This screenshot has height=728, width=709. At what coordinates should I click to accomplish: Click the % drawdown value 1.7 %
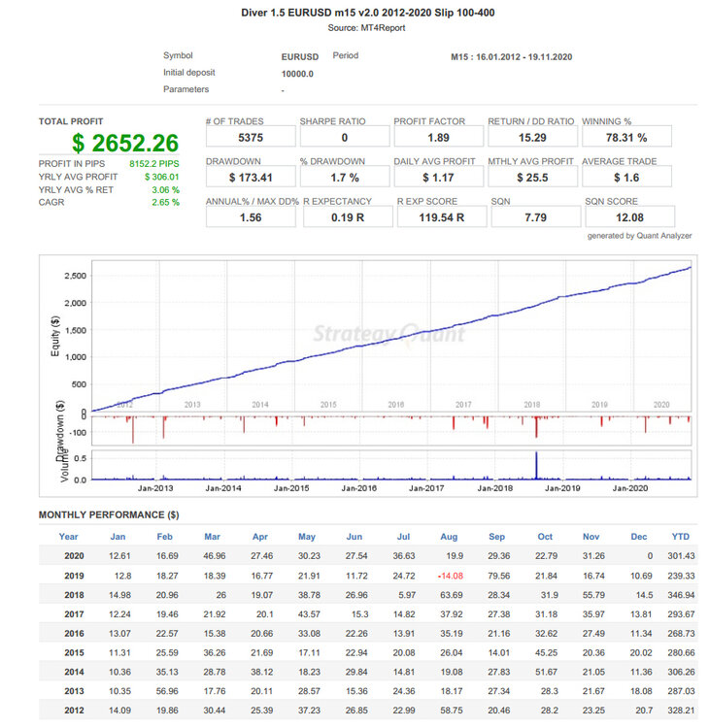(x=344, y=178)
